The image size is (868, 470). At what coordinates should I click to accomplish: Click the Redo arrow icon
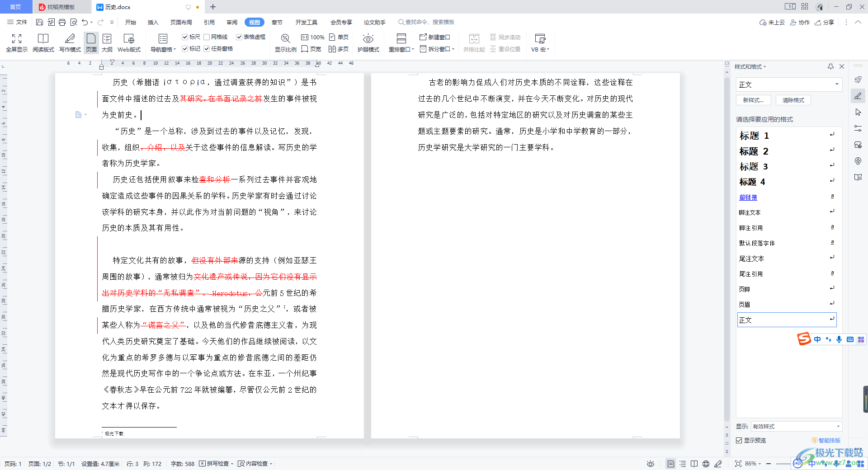(100, 22)
